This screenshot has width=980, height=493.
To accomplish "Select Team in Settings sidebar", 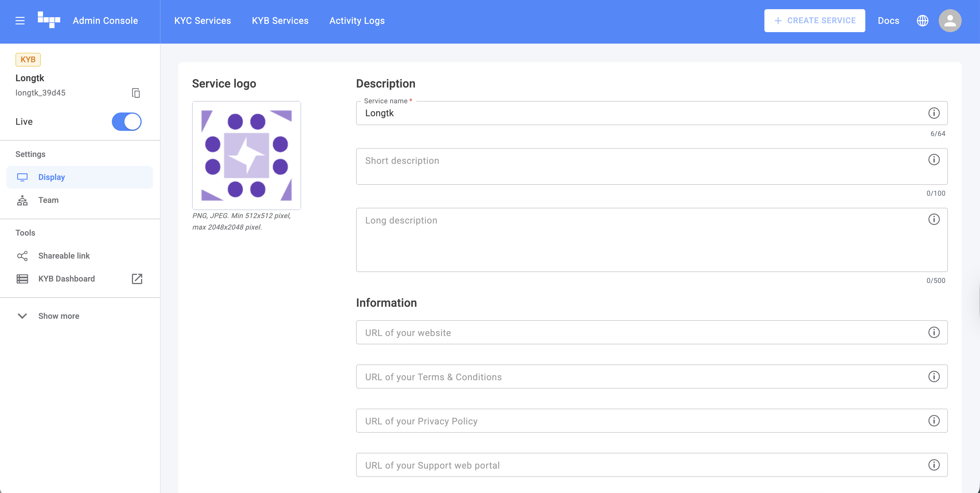I will coord(48,200).
